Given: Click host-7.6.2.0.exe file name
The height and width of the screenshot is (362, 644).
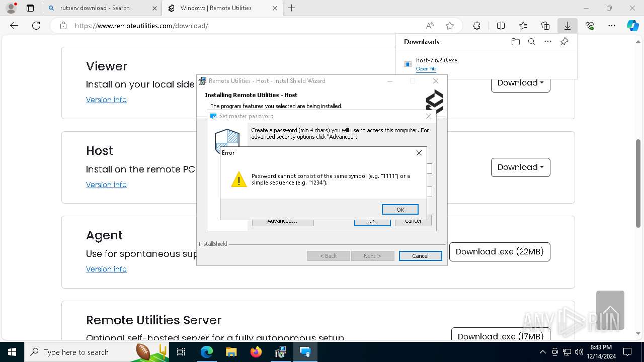Looking at the screenshot, I should pyautogui.click(x=437, y=60).
